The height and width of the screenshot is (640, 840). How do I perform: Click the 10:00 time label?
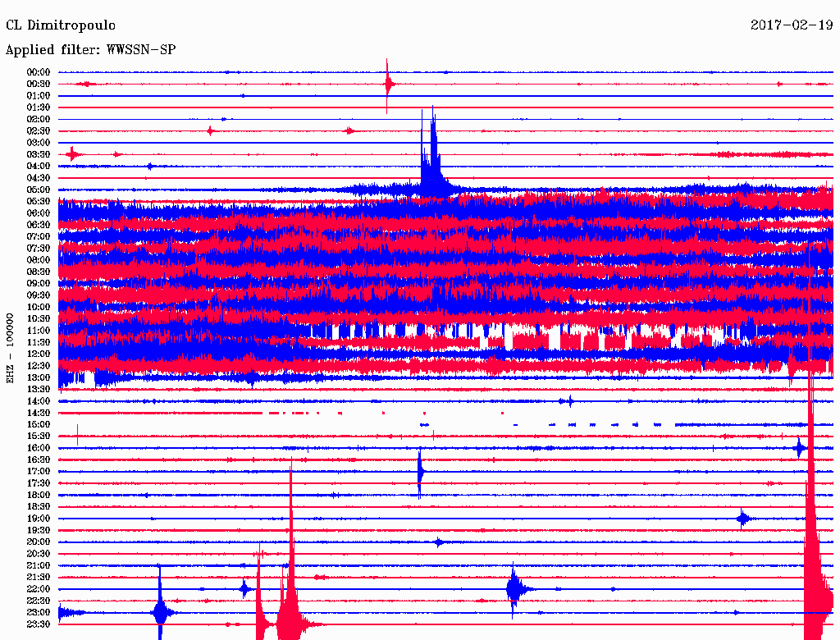pyautogui.click(x=39, y=307)
